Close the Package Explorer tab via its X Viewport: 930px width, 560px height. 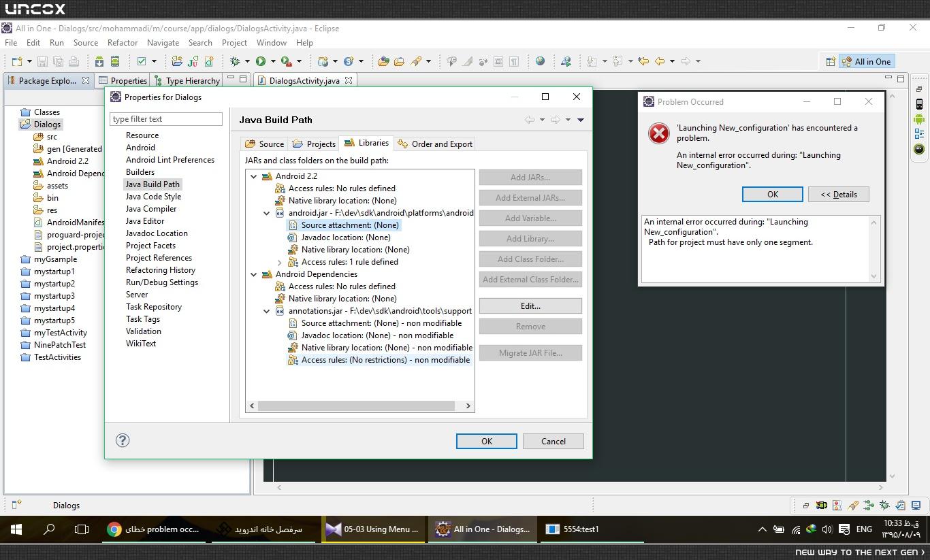pyautogui.click(x=86, y=80)
